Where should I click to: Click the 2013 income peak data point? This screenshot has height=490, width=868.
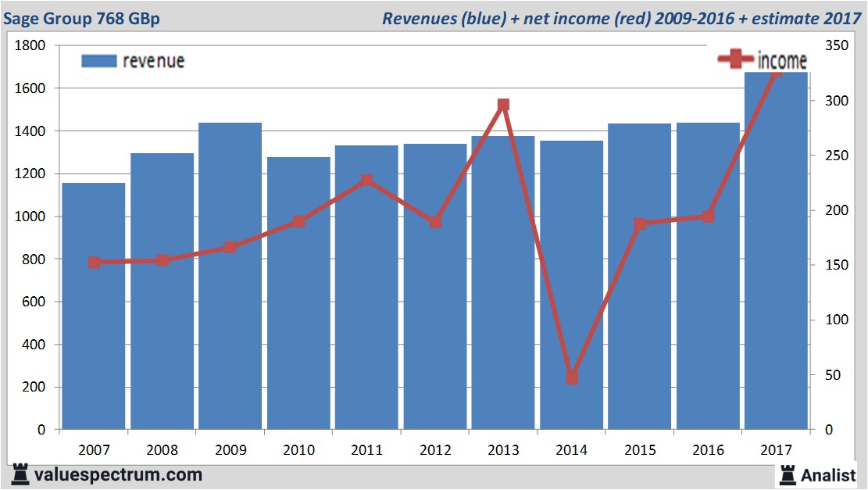(x=503, y=105)
